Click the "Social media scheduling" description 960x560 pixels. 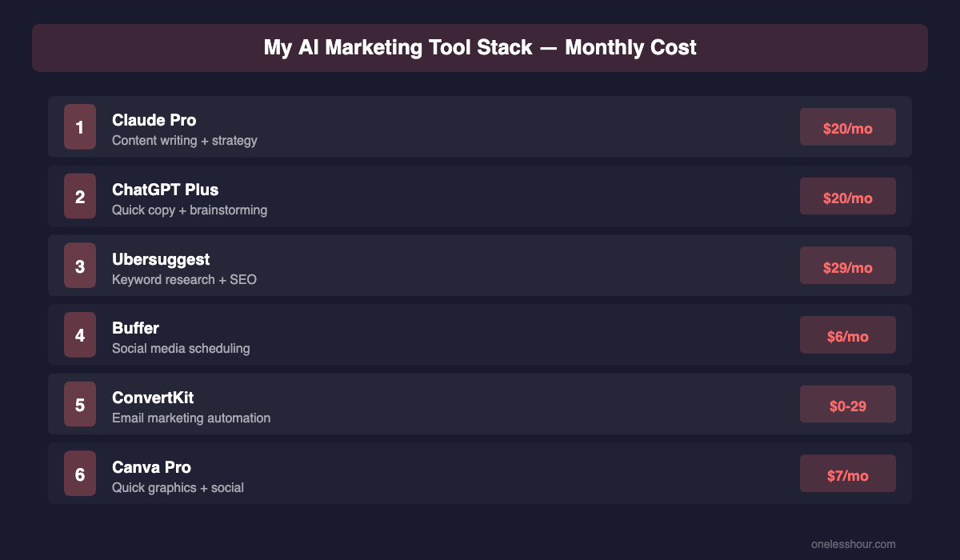pos(181,349)
